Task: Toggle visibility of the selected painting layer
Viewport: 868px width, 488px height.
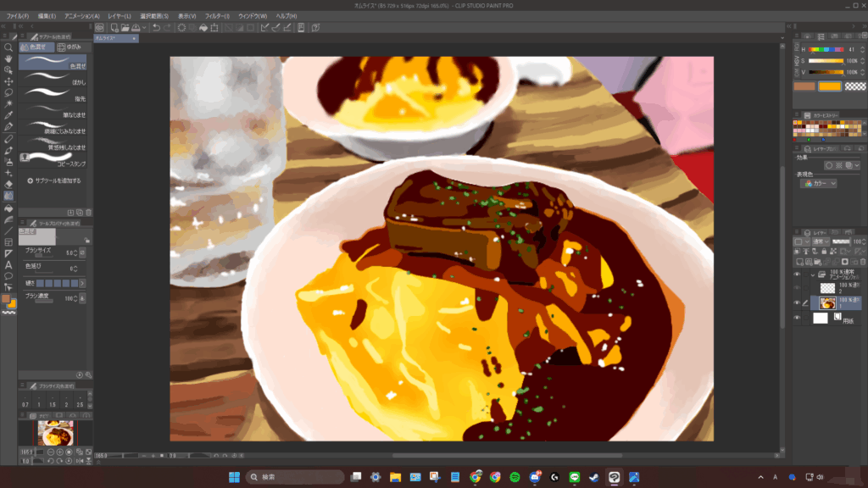Action: [x=797, y=302]
